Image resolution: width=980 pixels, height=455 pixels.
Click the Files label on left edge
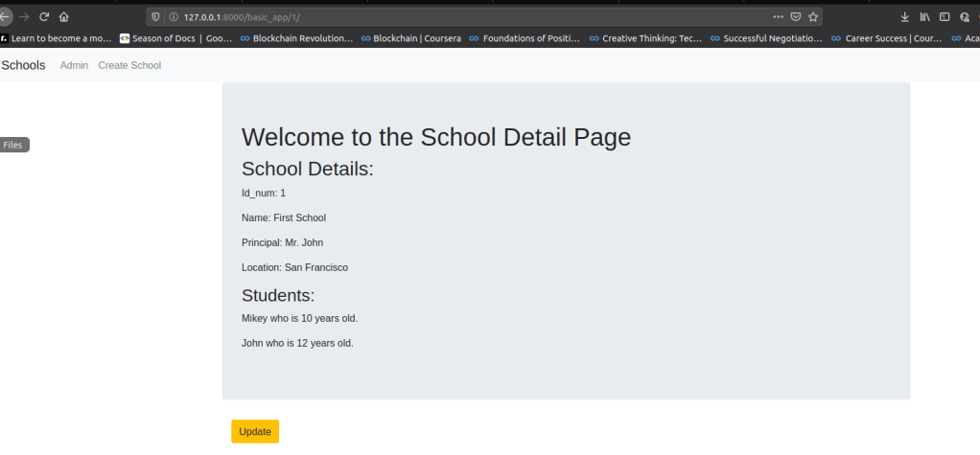click(13, 145)
